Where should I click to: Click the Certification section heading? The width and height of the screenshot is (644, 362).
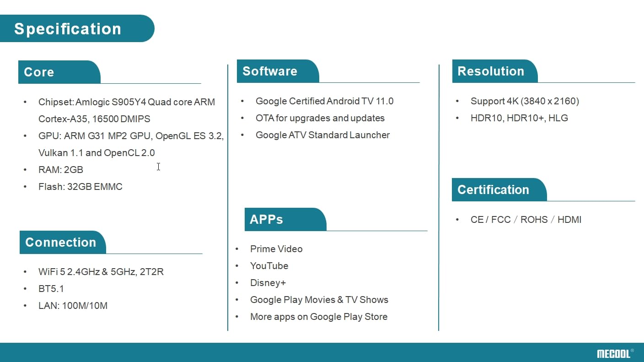(x=493, y=190)
